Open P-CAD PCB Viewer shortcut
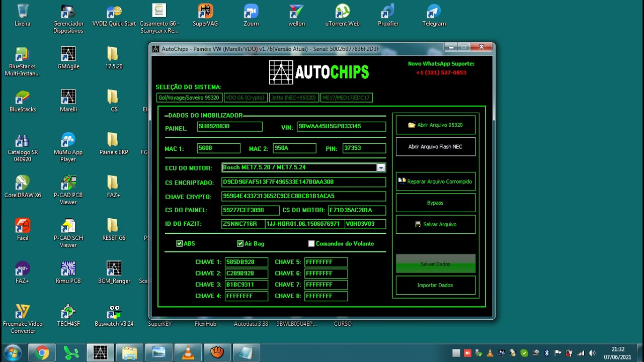The height and width of the screenshot is (362, 644). 68,190
